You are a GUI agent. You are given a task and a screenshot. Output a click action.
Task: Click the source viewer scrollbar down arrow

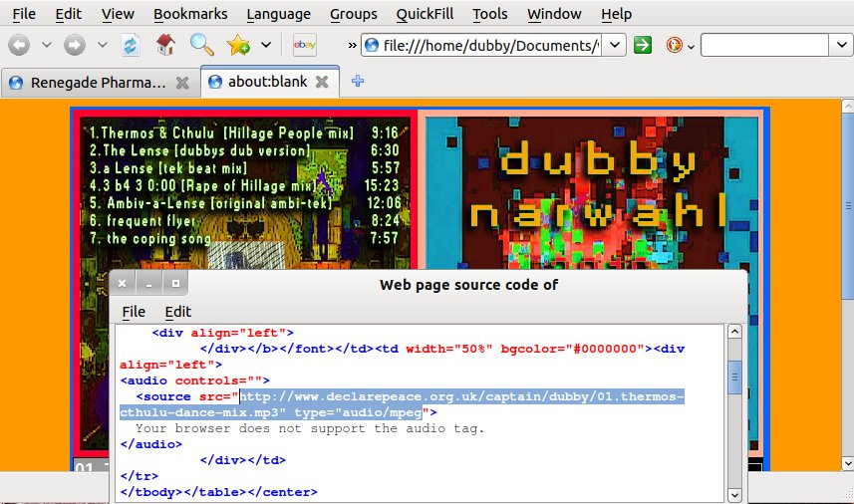point(734,495)
